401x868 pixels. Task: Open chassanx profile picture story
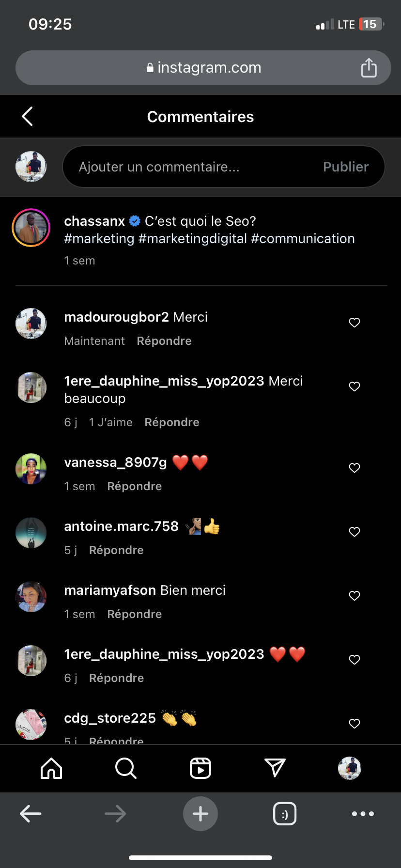pos(31,228)
